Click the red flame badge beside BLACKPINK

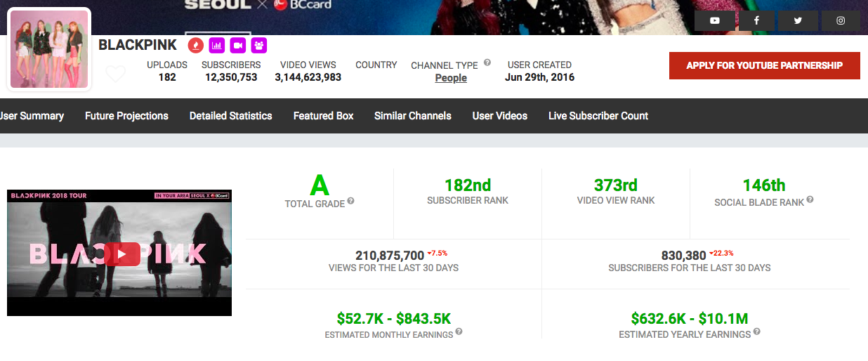(196, 46)
